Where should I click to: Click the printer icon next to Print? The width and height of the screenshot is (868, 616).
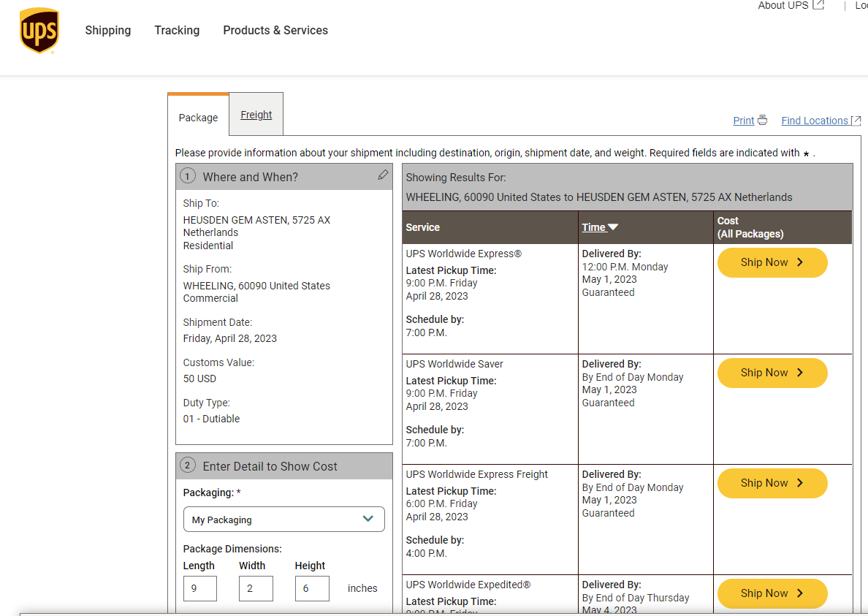point(763,120)
